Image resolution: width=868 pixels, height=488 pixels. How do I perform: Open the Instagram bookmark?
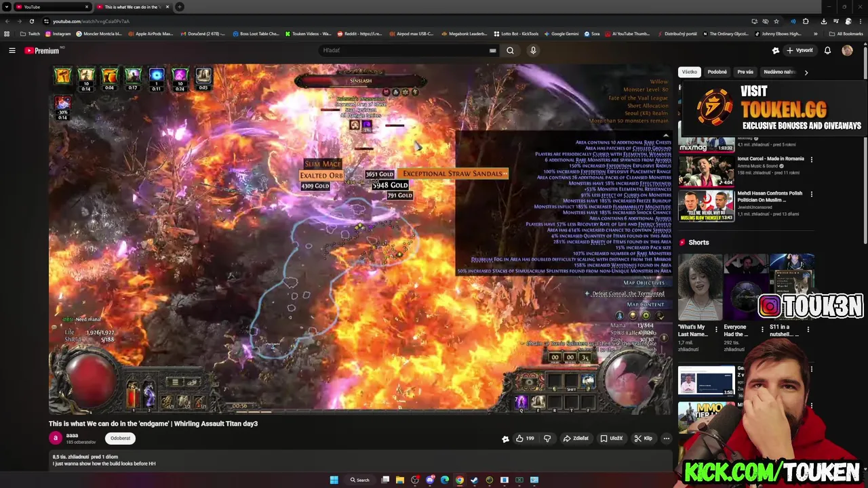tap(57, 34)
